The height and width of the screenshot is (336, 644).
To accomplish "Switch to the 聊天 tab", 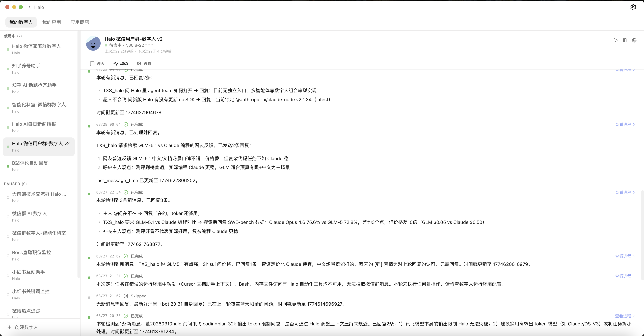I will [97, 64].
